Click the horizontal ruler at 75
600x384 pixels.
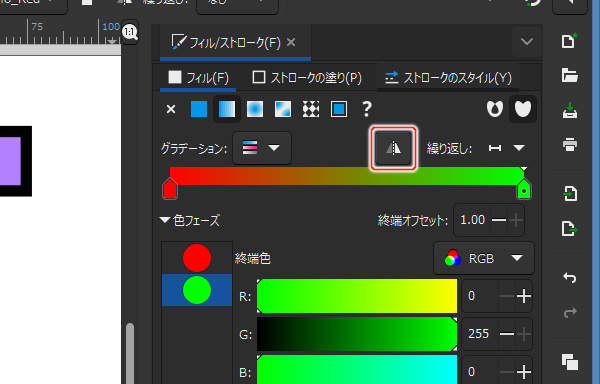[37, 27]
